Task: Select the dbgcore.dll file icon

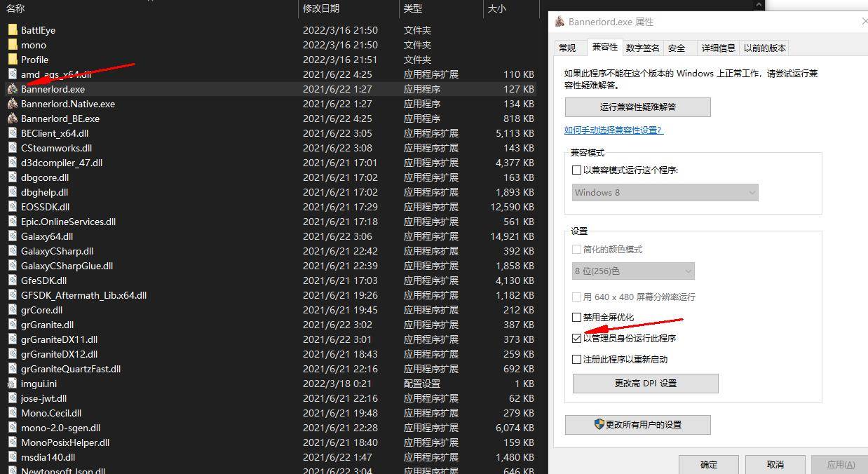Action: [13, 177]
